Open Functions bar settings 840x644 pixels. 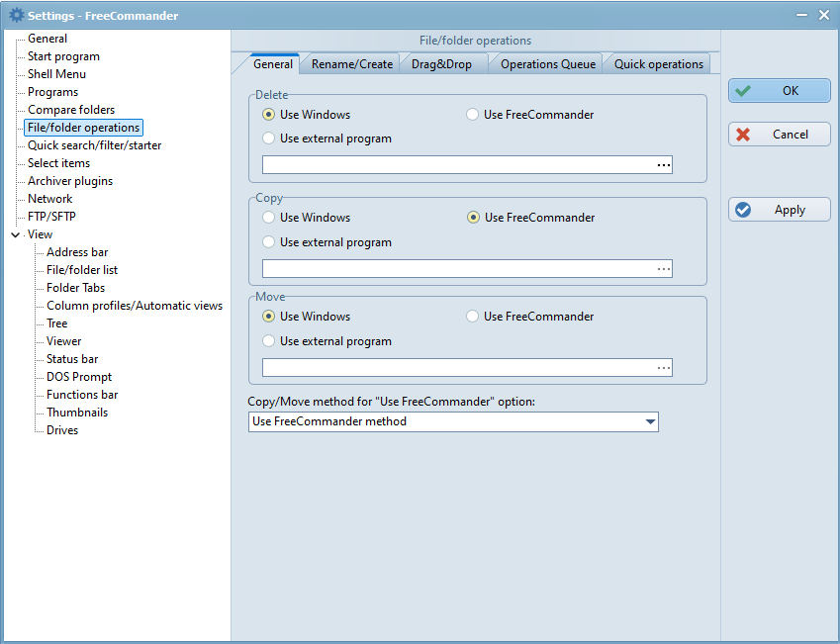82,395
